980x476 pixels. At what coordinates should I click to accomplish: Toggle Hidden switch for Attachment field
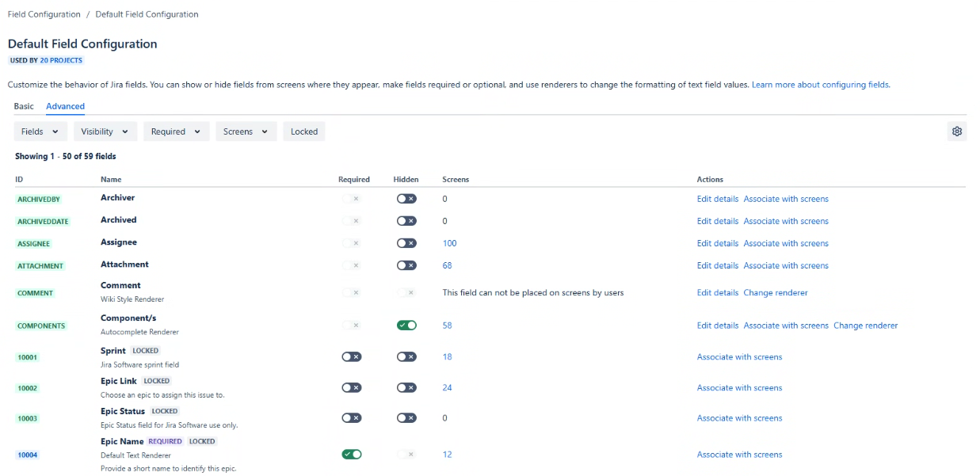tap(406, 265)
